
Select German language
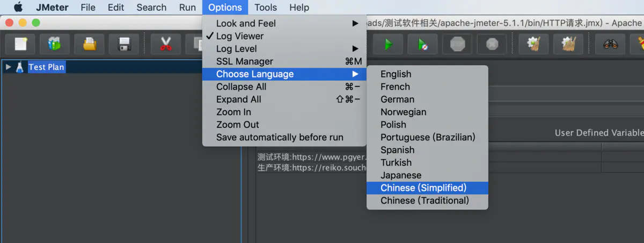pyautogui.click(x=428, y=99)
